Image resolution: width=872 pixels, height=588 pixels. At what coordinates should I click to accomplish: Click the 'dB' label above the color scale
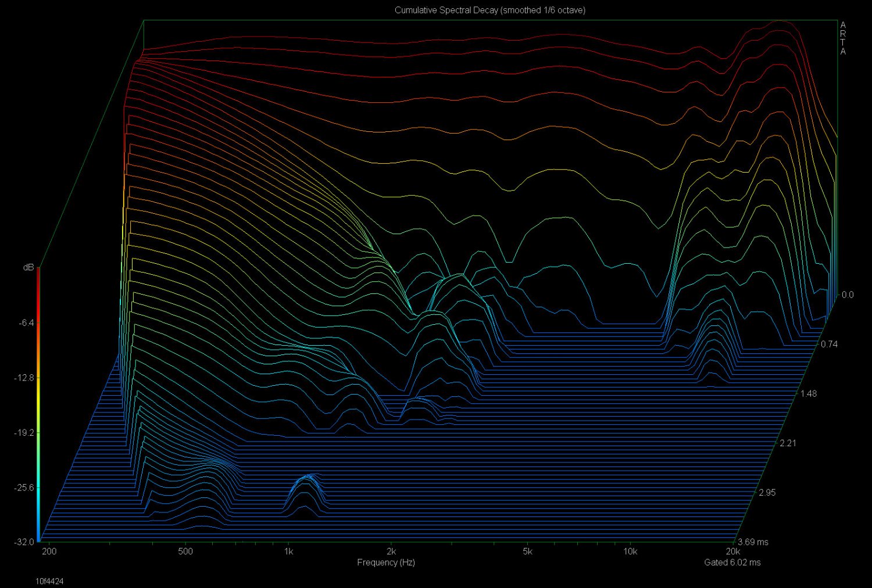(28, 267)
